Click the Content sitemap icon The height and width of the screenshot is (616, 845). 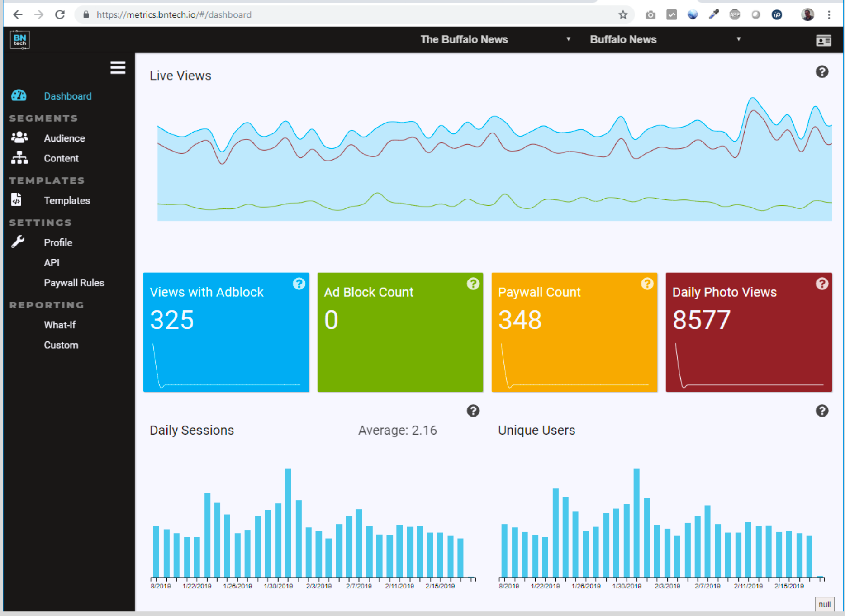coord(19,158)
